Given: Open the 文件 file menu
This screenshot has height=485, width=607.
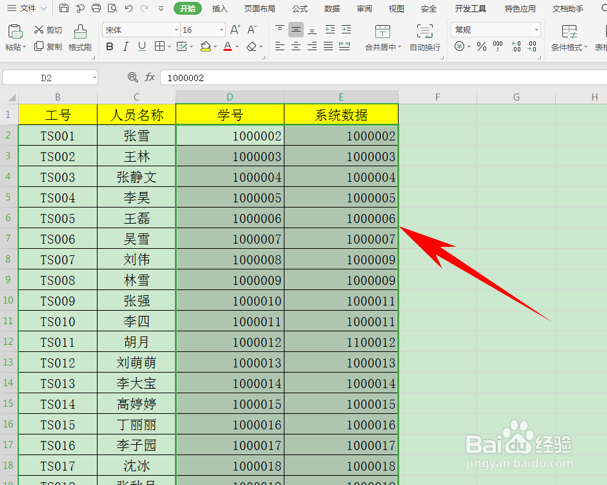Looking at the screenshot, I should pyautogui.click(x=26, y=8).
